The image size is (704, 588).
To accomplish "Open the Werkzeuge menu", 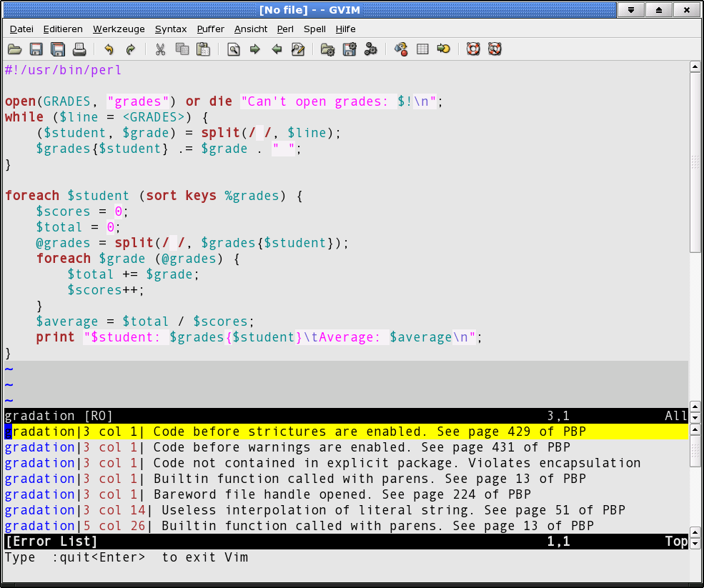I will [119, 29].
